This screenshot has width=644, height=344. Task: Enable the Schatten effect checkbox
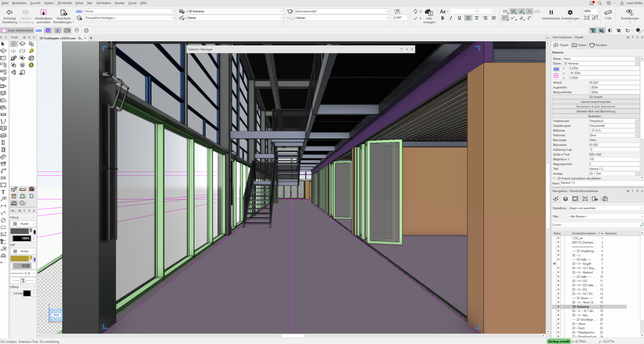pyautogui.click(x=12, y=293)
